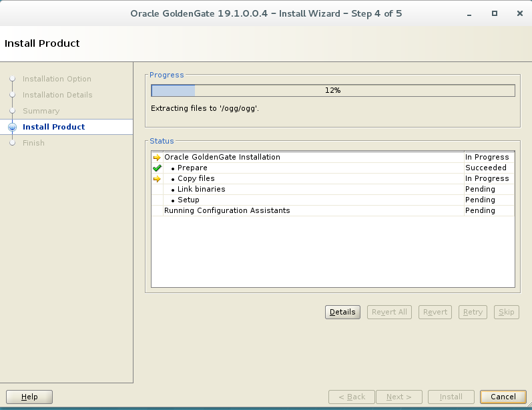Viewport: 532px width, 410px height.
Task: Click the 'Extracting files to /ogg/ogg' message
Action: tap(204, 108)
